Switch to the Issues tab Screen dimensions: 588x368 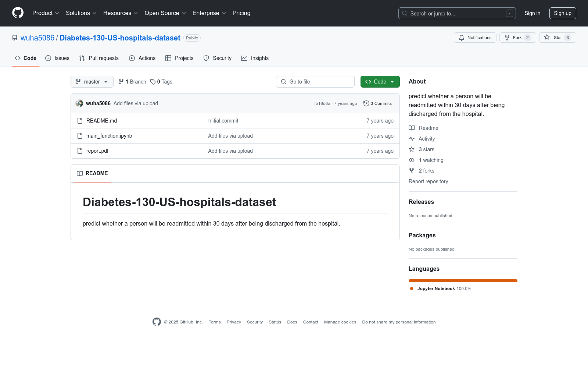coord(57,58)
